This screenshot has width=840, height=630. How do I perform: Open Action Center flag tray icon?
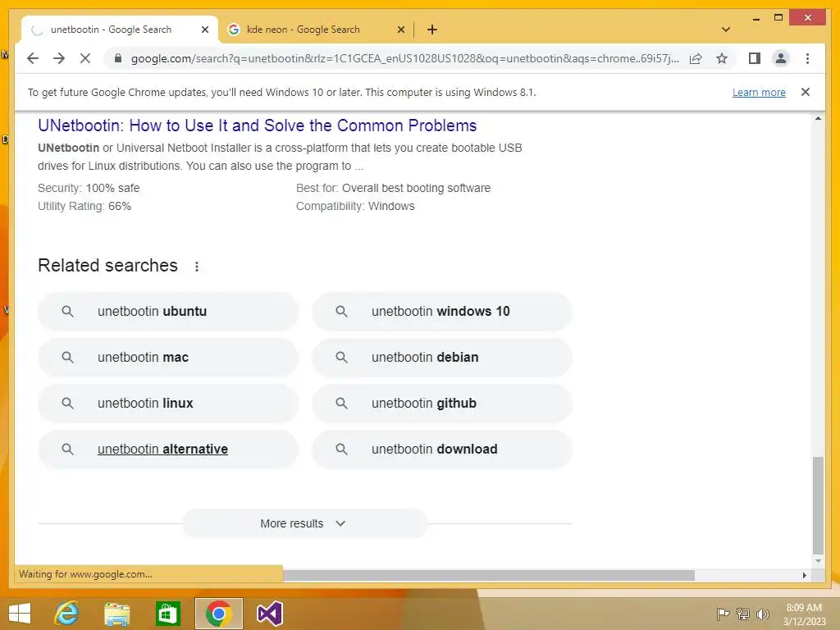tap(723, 614)
